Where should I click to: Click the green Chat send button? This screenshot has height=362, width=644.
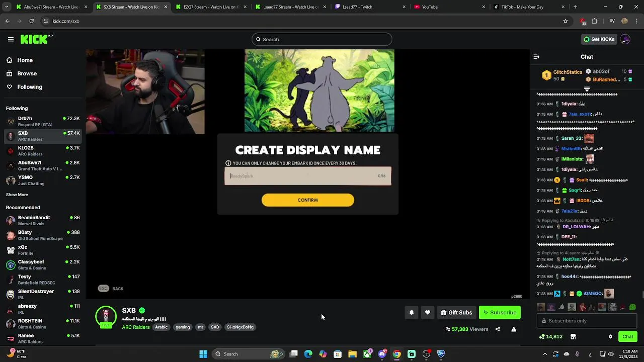tap(627, 336)
